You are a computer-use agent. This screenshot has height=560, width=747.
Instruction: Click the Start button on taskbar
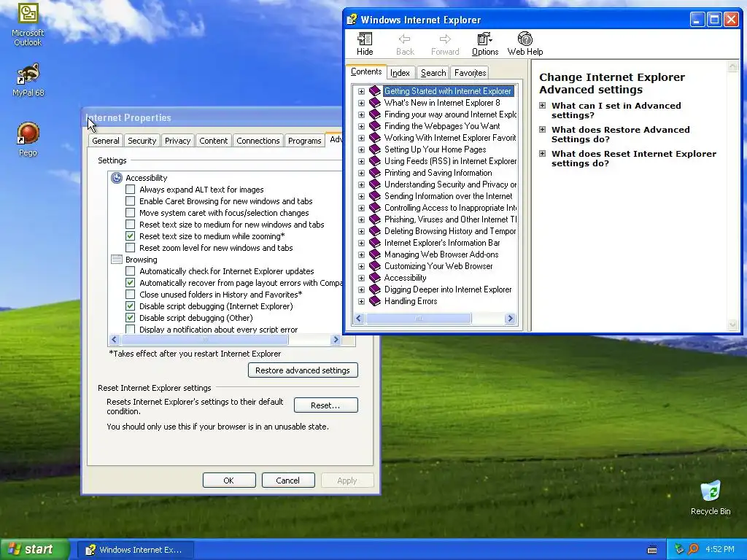click(34, 549)
